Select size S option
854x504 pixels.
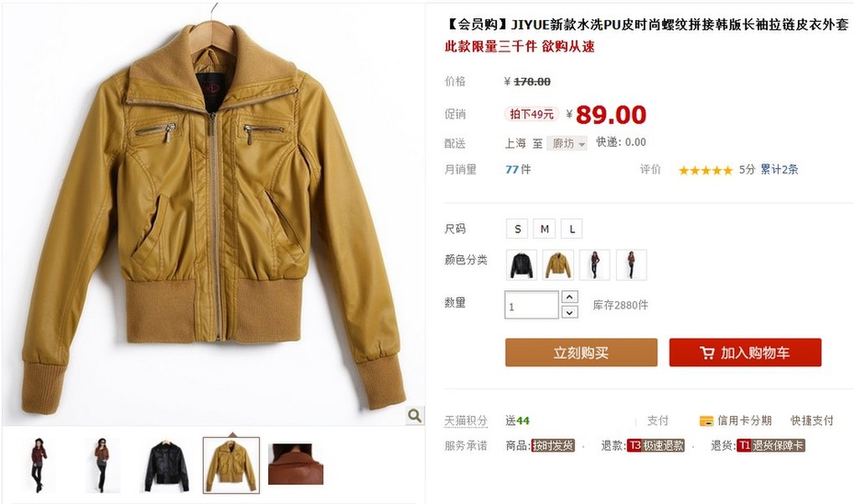pyautogui.click(x=517, y=229)
